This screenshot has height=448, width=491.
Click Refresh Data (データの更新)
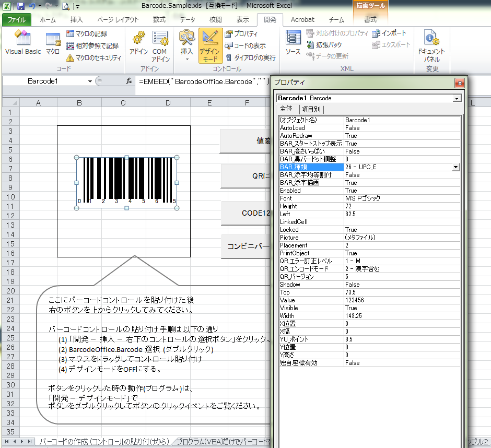tap(327, 56)
